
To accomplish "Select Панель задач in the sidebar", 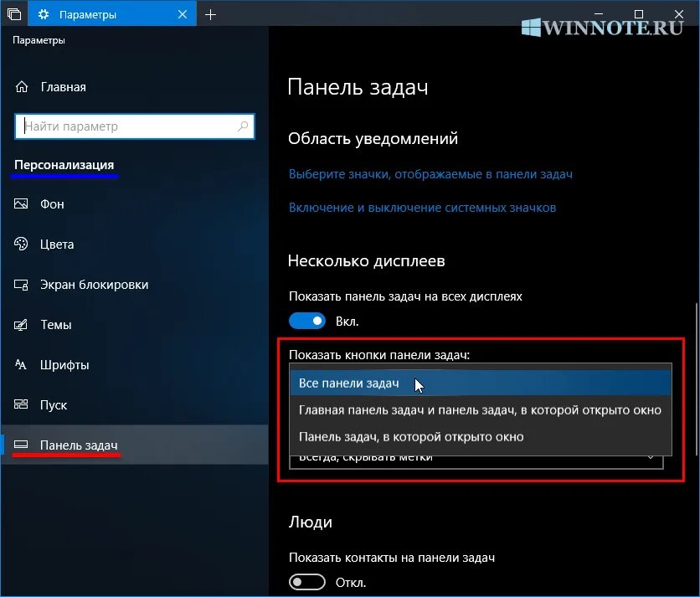I will click(134, 445).
